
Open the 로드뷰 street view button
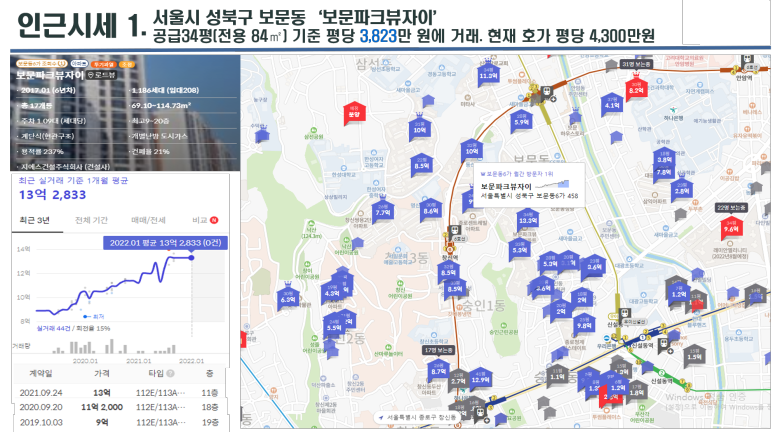pos(102,75)
